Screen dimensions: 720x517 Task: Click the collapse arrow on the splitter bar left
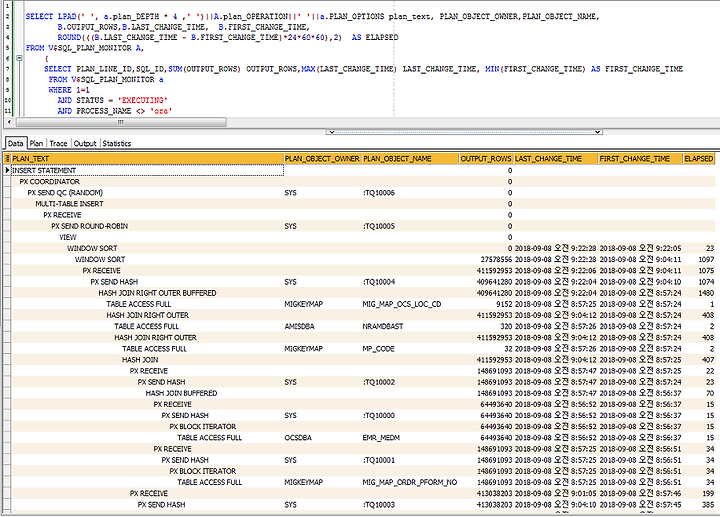331,132
